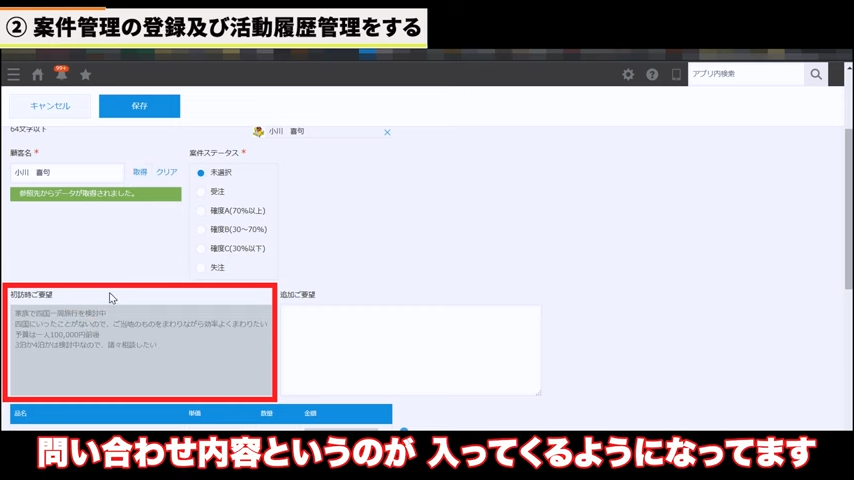Remove user 小川 喜句 with X icon
This screenshot has height=480, width=854.
pos(387,132)
